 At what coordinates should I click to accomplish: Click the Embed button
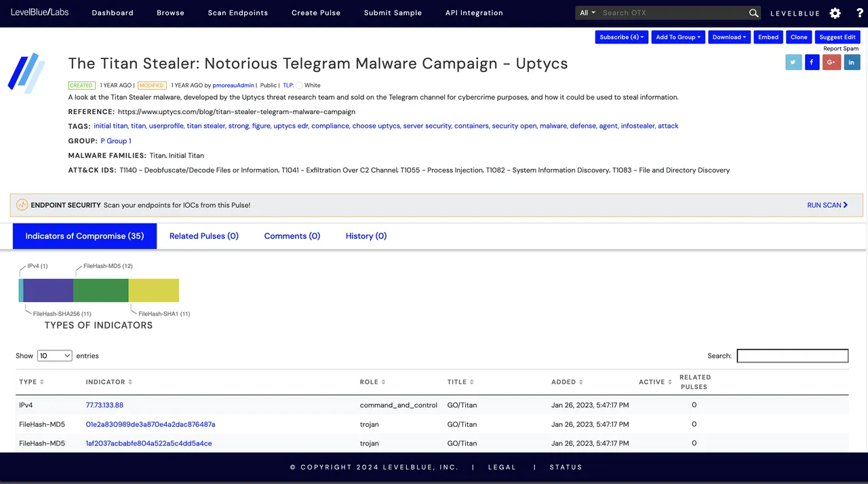768,37
